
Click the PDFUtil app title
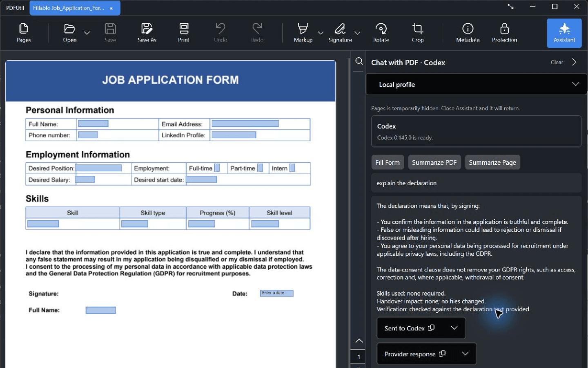tap(15, 8)
